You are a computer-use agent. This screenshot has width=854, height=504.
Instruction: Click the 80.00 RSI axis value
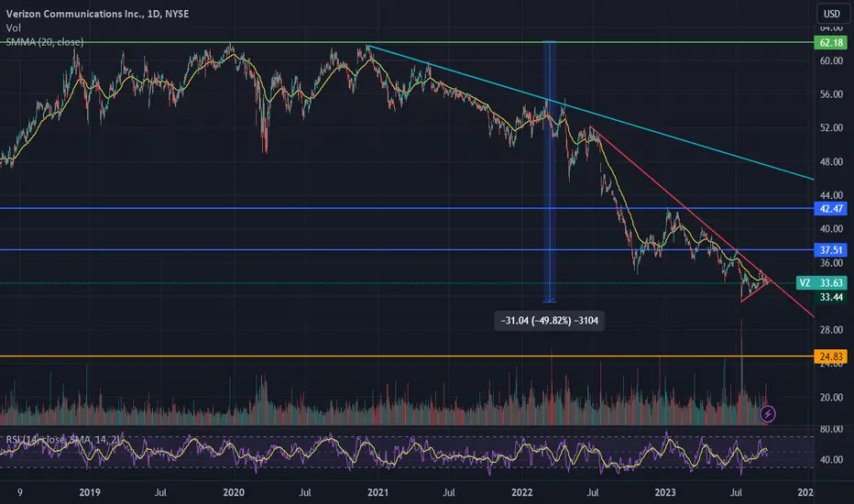832,430
